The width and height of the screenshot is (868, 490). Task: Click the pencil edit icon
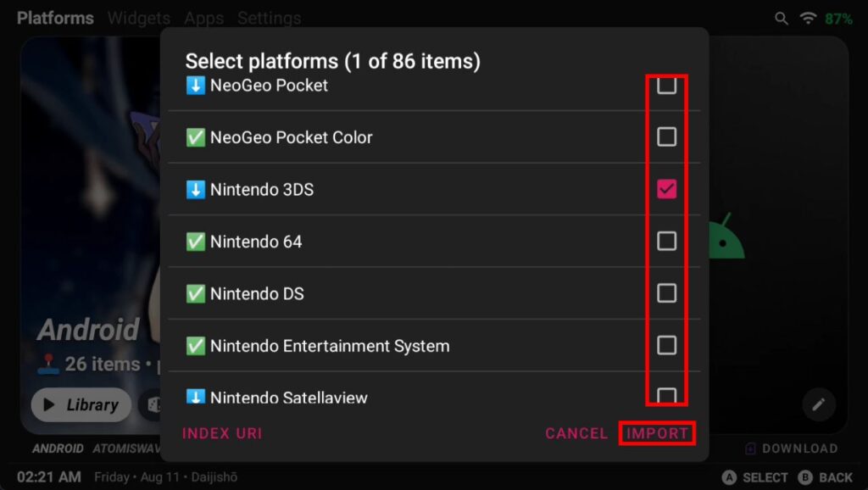[818, 404]
